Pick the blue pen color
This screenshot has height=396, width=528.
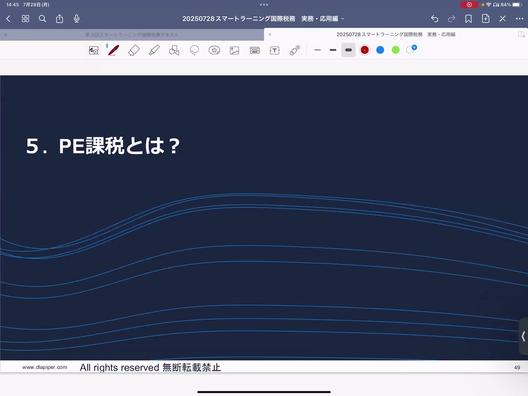(380, 50)
